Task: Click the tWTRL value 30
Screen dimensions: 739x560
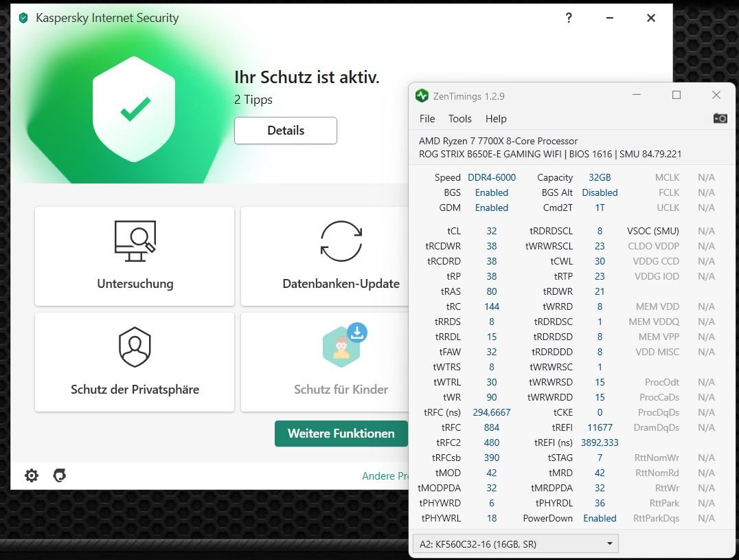Action: pyautogui.click(x=492, y=382)
